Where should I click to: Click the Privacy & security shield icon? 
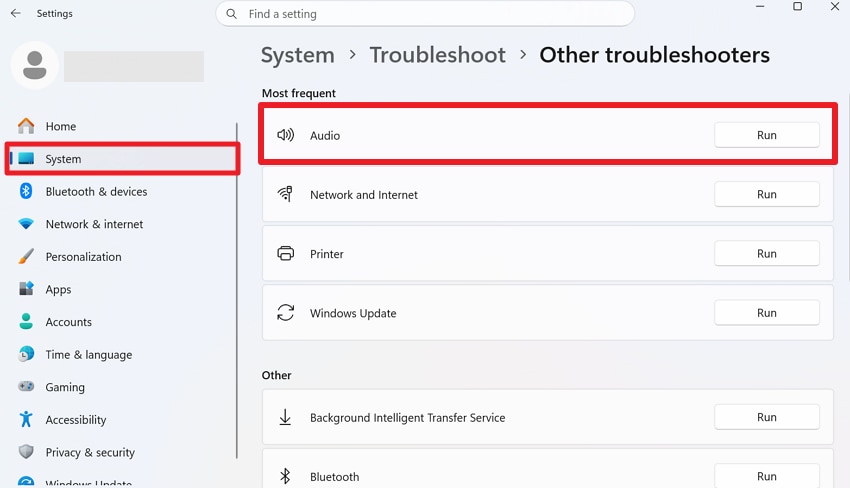tap(25, 452)
